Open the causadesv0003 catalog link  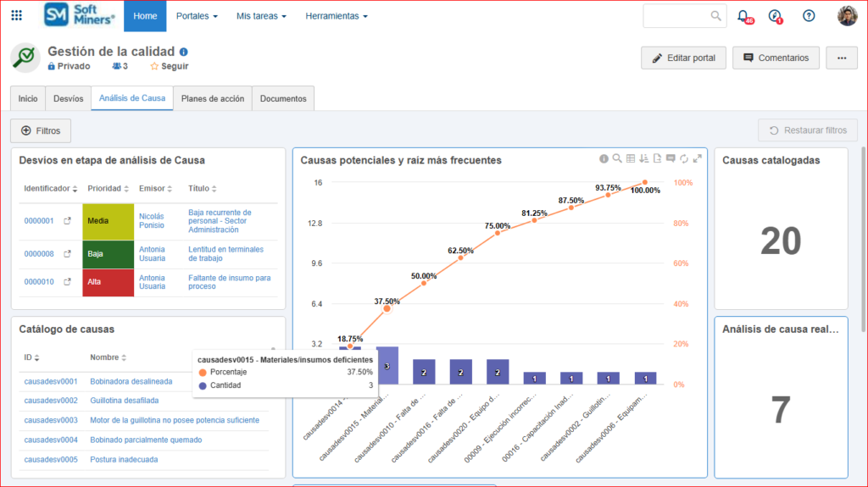(x=51, y=420)
